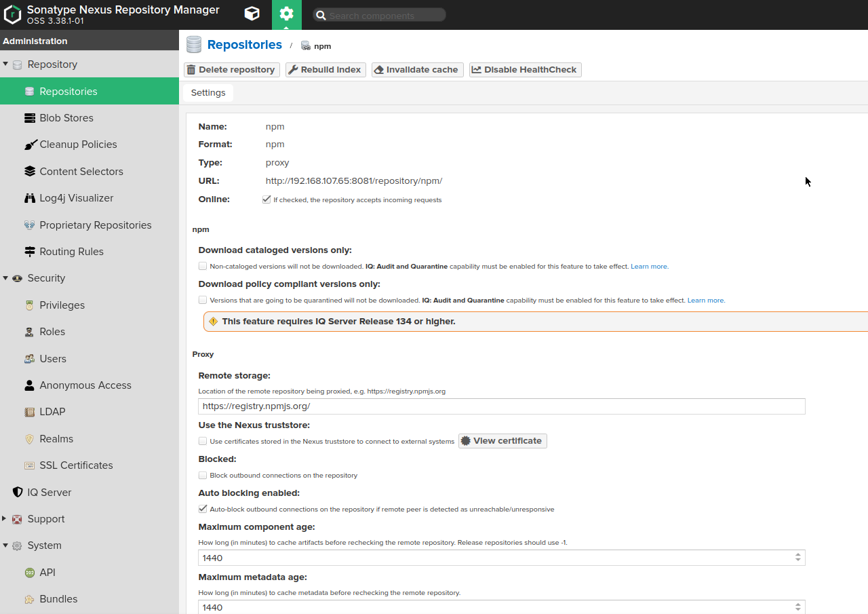Check Block outbound connections checkbox
This screenshot has height=614, width=868.
pyautogui.click(x=203, y=476)
